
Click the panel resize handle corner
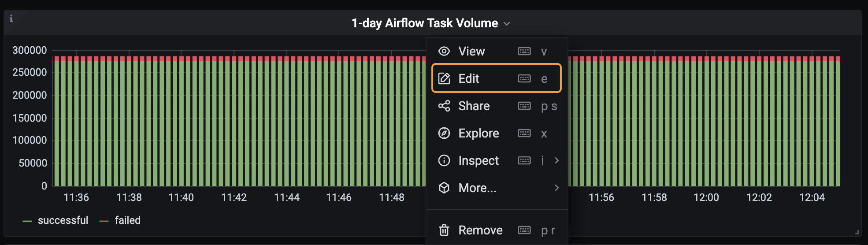[857, 232]
